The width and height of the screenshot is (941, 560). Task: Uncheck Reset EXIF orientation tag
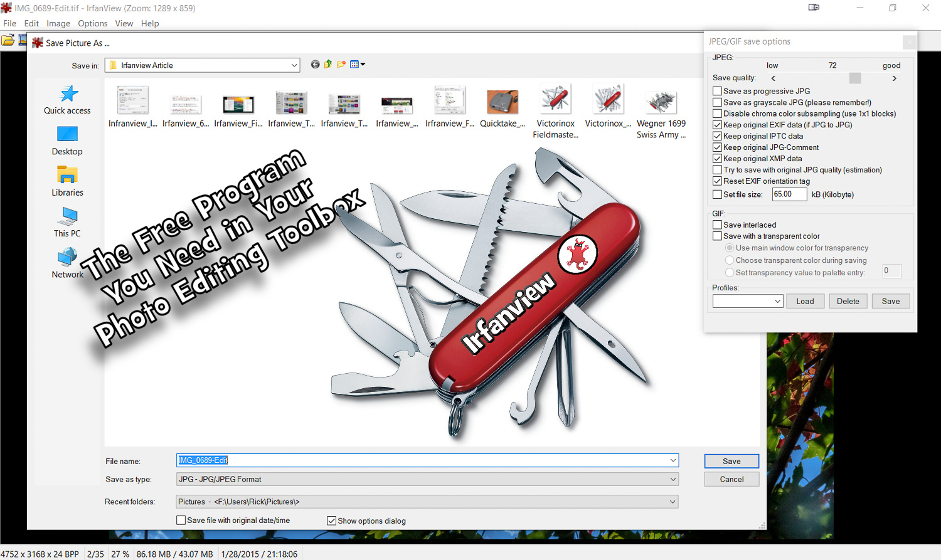(717, 181)
